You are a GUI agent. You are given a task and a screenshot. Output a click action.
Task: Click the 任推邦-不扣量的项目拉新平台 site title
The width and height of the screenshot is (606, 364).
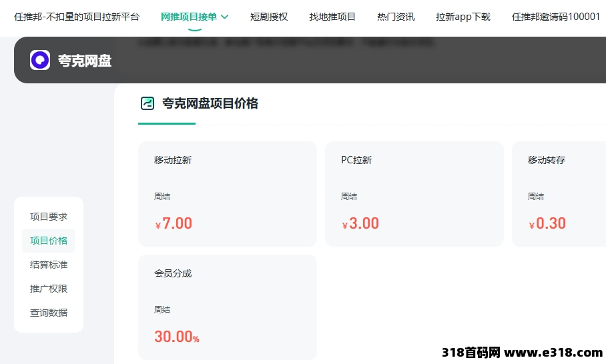point(77,17)
